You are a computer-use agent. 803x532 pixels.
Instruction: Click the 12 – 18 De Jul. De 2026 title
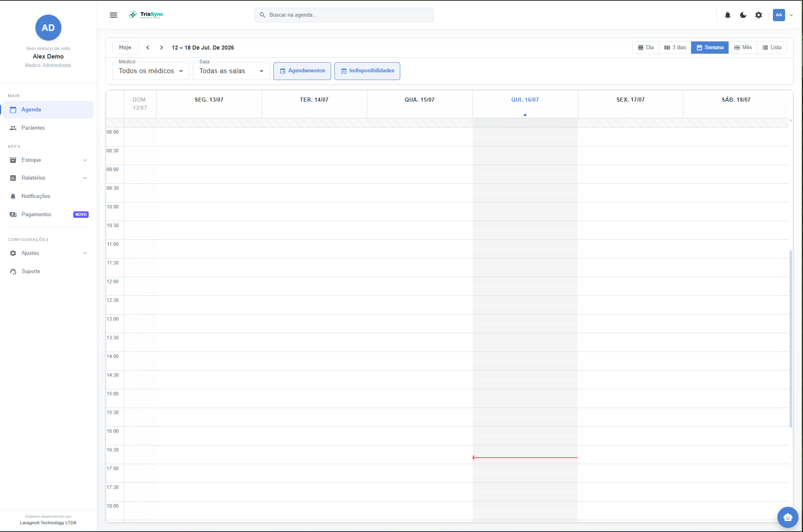(x=203, y=48)
